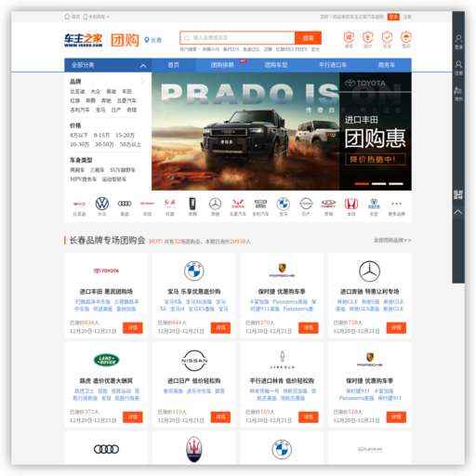Screen dimensions: 476x476
Task: Click the BYD logo in brand strip
Action: coord(79,204)
